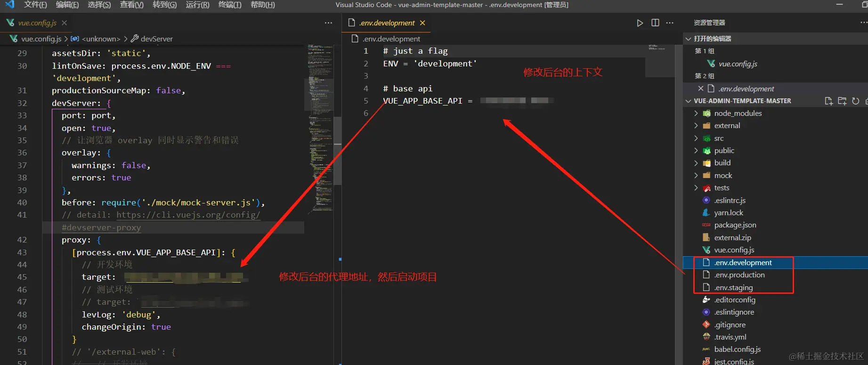868x365 pixels.
Task: Open .eslintrc.js file
Action: tap(730, 200)
